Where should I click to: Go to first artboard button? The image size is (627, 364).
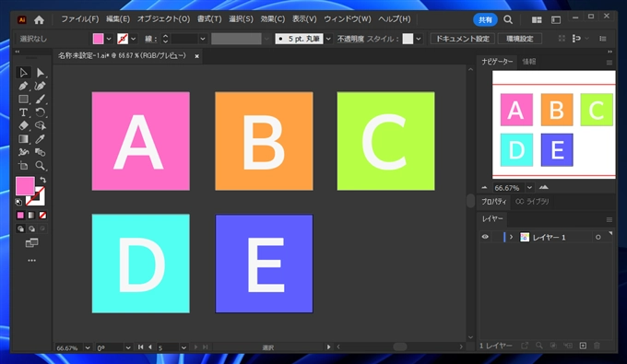point(140,347)
